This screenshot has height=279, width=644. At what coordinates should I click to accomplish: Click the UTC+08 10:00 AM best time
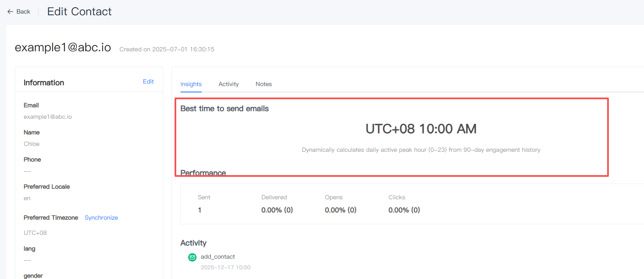421,129
